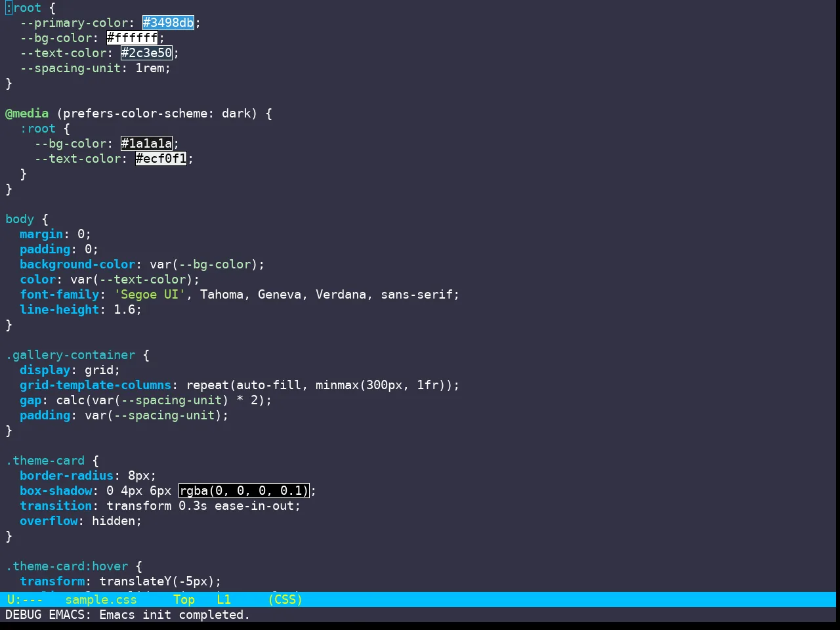The width and height of the screenshot is (840, 630).
Task: Click the sample.css buffer name in mode line
Action: pyautogui.click(x=101, y=599)
